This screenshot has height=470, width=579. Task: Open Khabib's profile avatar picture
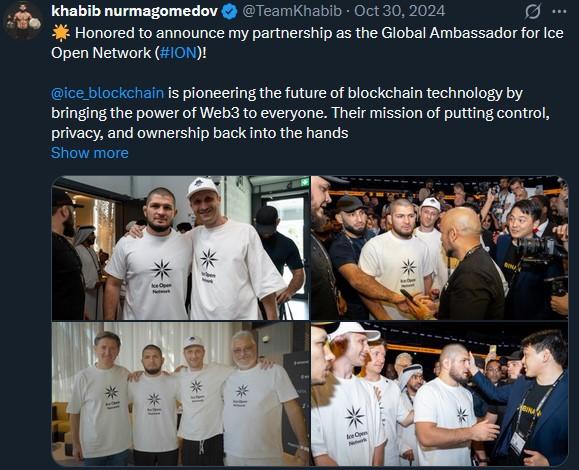23,20
